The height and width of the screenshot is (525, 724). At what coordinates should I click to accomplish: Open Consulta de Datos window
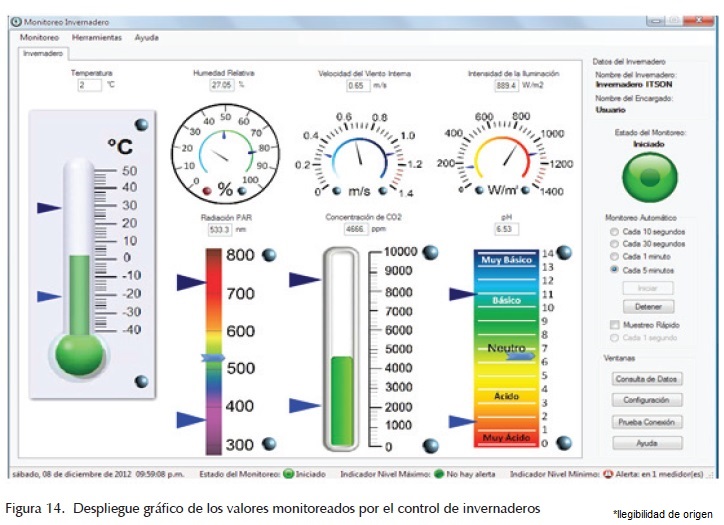pos(647,379)
